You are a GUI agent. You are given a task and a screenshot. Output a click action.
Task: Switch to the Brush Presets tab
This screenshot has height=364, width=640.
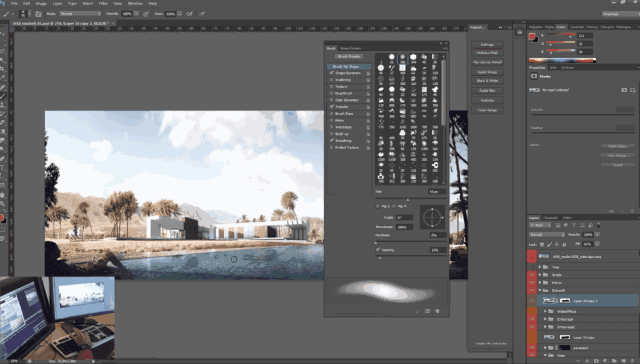(x=351, y=48)
